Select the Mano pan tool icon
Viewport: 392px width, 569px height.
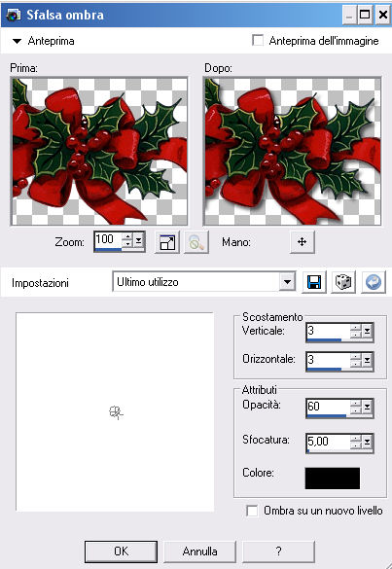click(x=302, y=241)
